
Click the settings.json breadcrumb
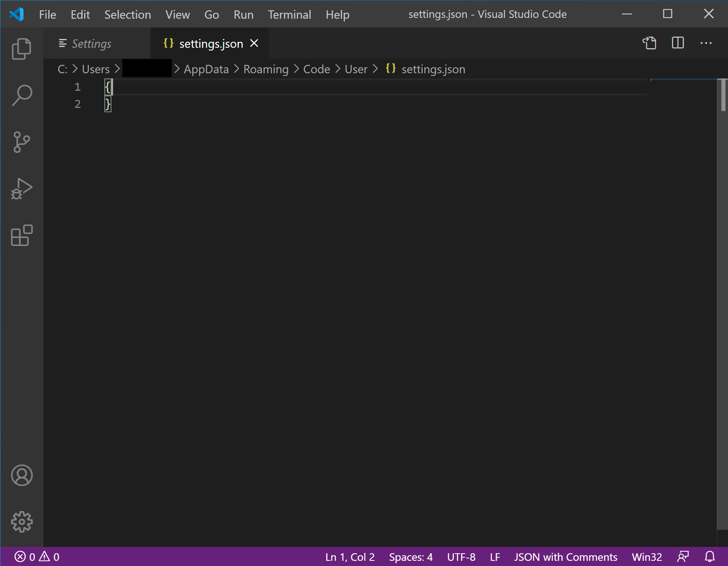(x=433, y=69)
